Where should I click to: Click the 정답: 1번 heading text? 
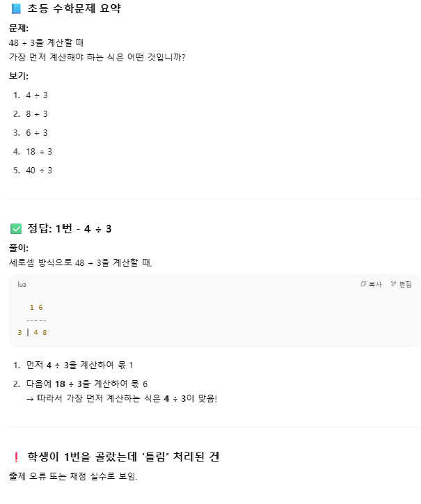click(x=50, y=229)
